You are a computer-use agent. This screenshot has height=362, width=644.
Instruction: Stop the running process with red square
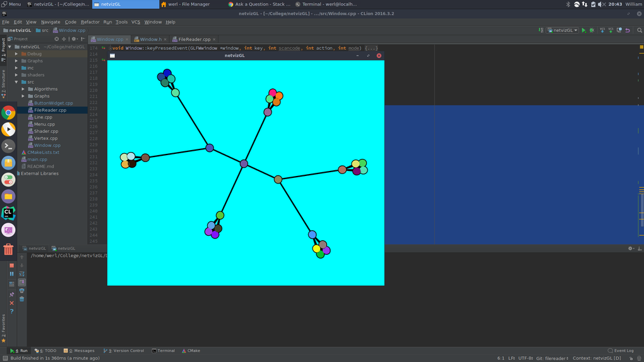pos(12,266)
